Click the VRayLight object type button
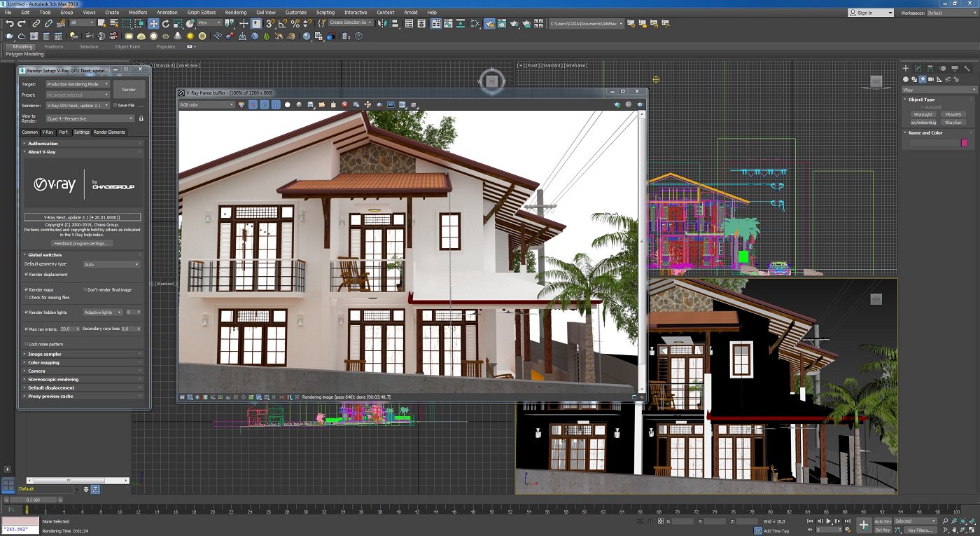 pos(923,114)
